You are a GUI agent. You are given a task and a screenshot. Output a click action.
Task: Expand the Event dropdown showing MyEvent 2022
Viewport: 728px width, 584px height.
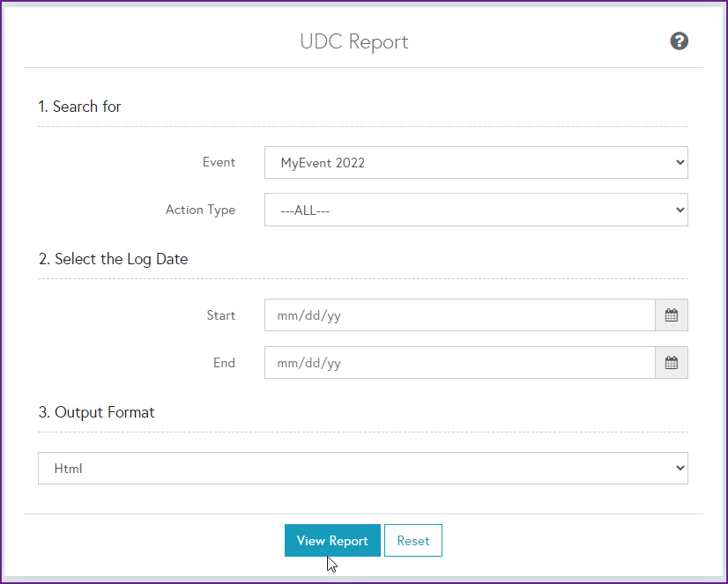(x=476, y=162)
